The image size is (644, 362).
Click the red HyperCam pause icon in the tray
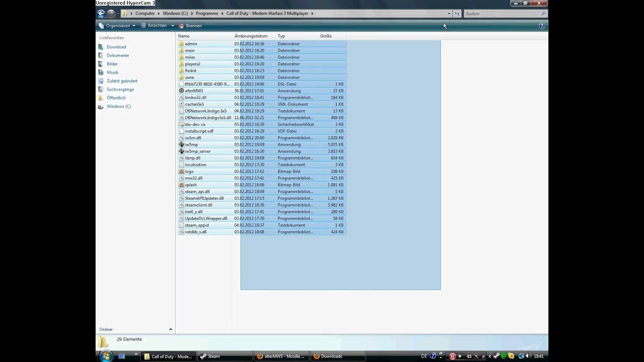[x=452, y=356]
